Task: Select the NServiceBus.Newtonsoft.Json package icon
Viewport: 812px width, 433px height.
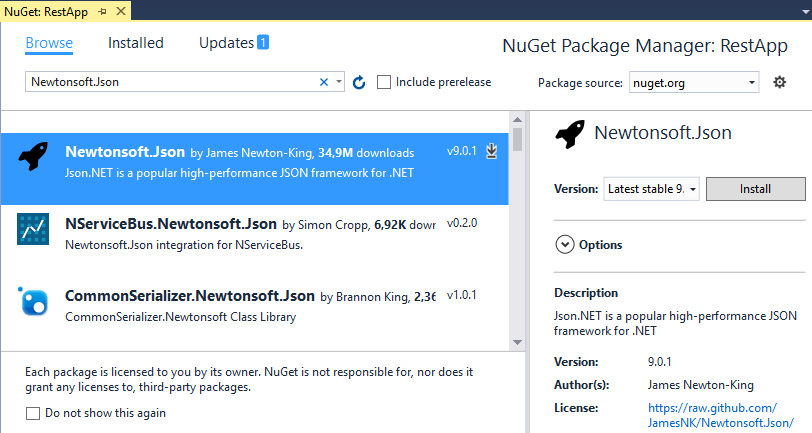Action: (x=33, y=228)
